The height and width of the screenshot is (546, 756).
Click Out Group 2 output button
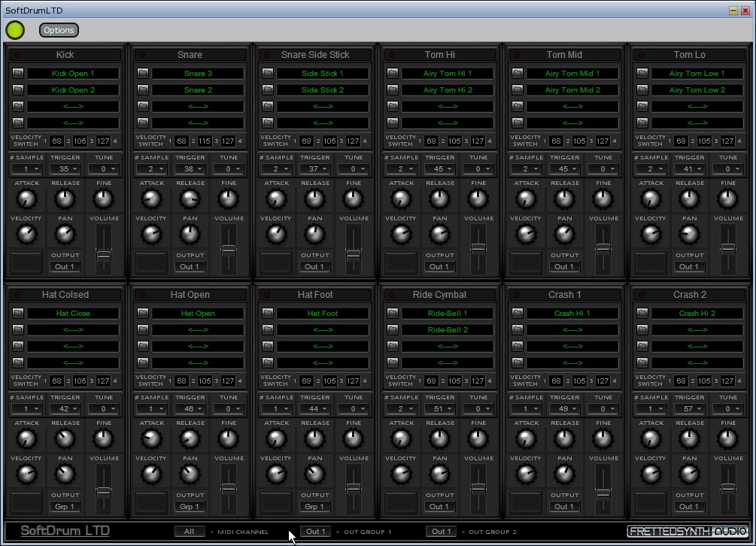(441, 531)
